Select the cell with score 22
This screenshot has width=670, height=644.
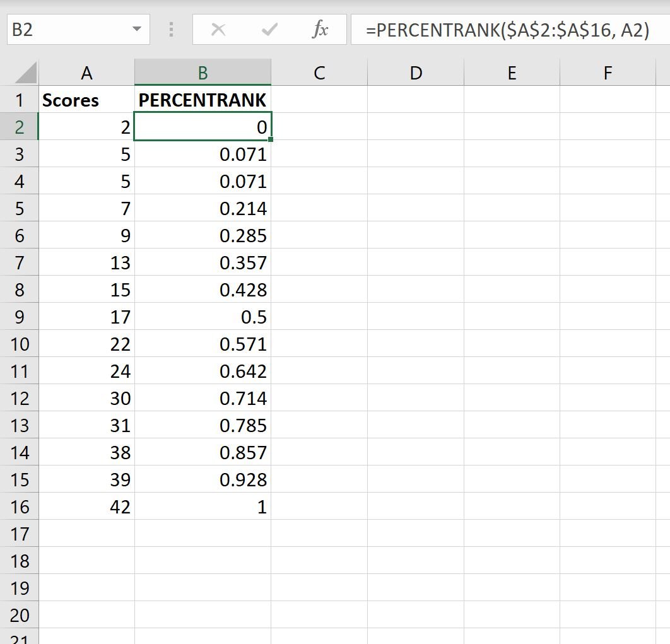tap(86, 344)
